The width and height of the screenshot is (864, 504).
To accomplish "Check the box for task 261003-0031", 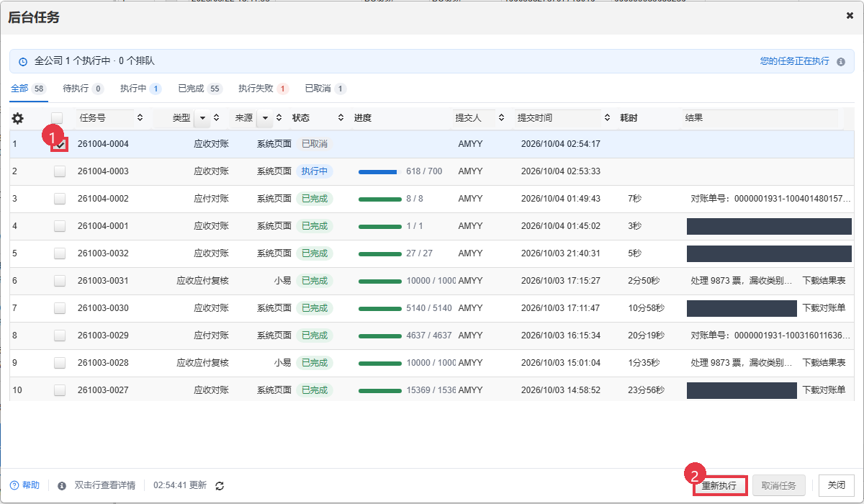I will pyautogui.click(x=60, y=281).
